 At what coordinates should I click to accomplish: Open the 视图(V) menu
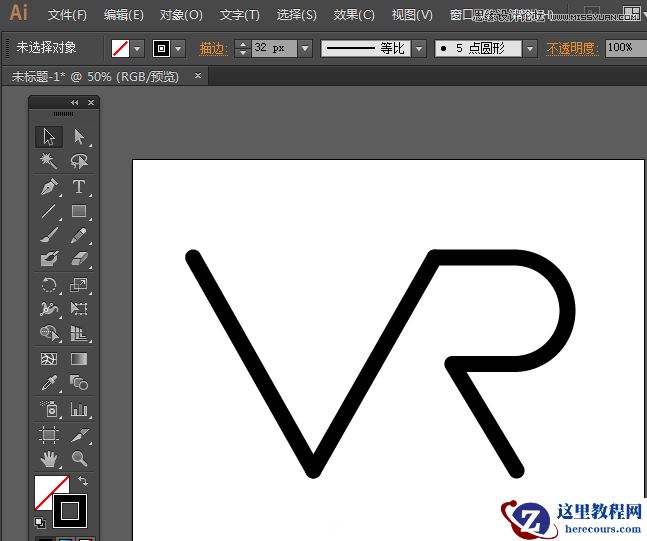(x=412, y=15)
